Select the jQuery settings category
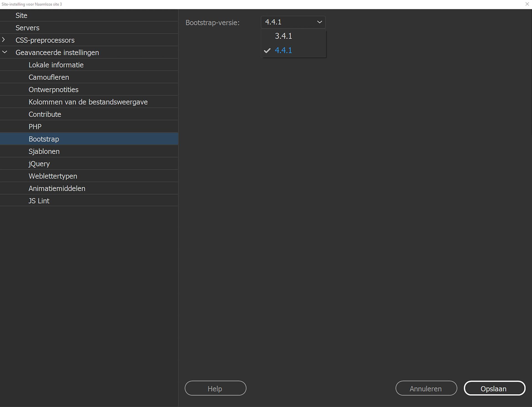The height and width of the screenshot is (407, 532). click(x=39, y=163)
